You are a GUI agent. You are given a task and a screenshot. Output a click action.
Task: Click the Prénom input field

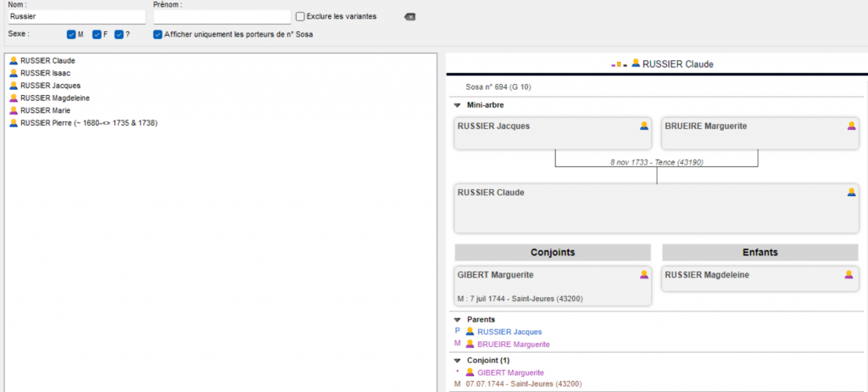point(221,16)
